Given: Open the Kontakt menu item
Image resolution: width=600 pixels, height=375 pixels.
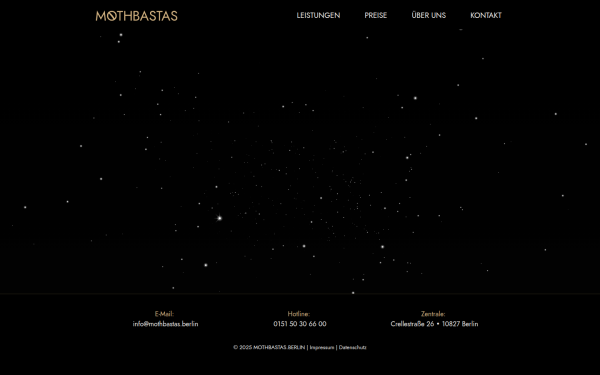Looking at the screenshot, I should [x=486, y=15].
